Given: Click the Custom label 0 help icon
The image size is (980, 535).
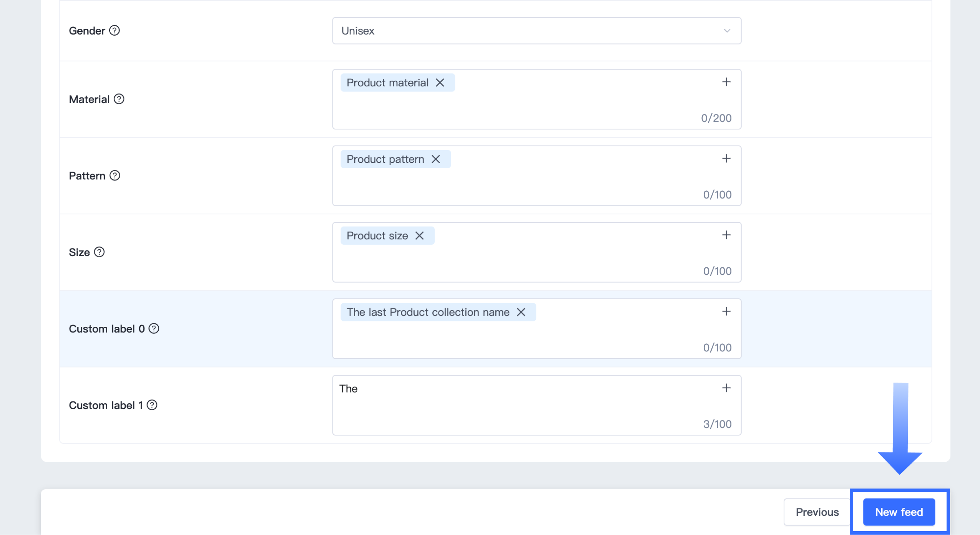Looking at the screenshot, I should [154, 328].
